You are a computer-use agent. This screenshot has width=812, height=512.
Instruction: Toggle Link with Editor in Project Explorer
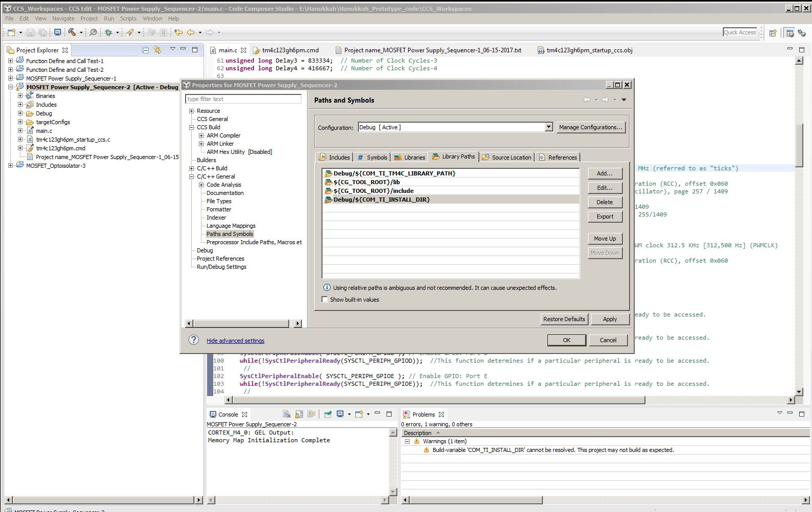(x=157, y=50)
